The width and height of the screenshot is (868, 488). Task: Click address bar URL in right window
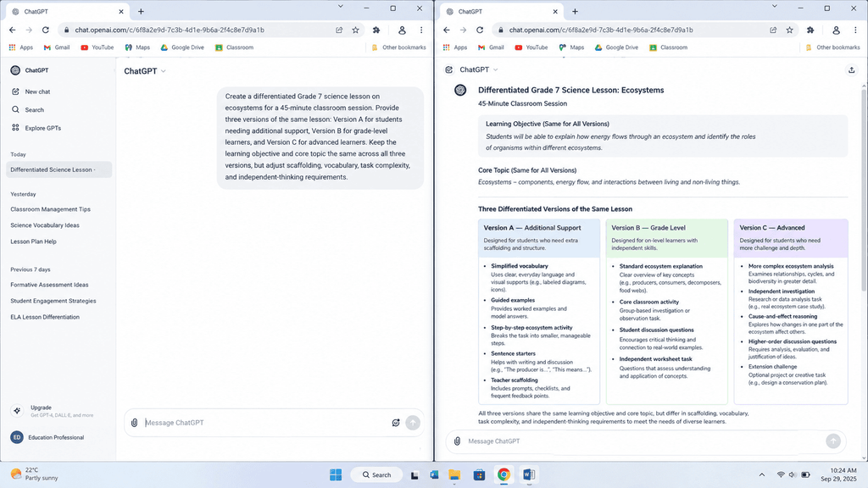tap(601, 30)
